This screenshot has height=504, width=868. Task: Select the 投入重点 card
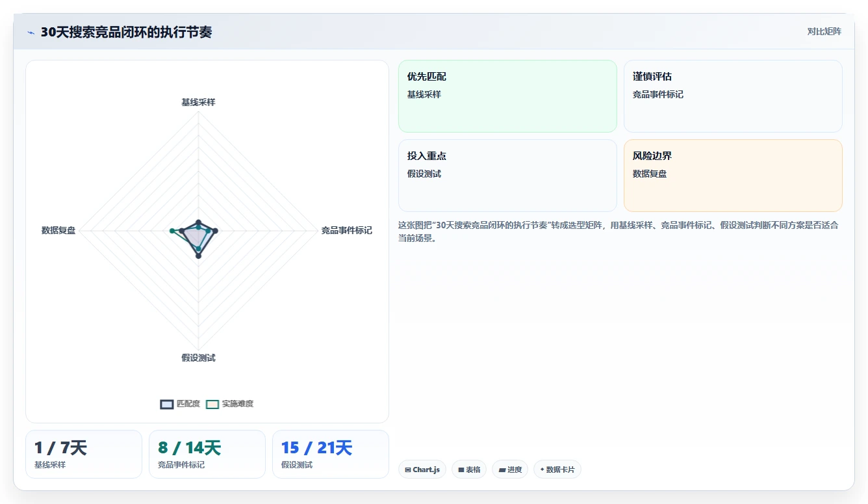pos(507,176)
